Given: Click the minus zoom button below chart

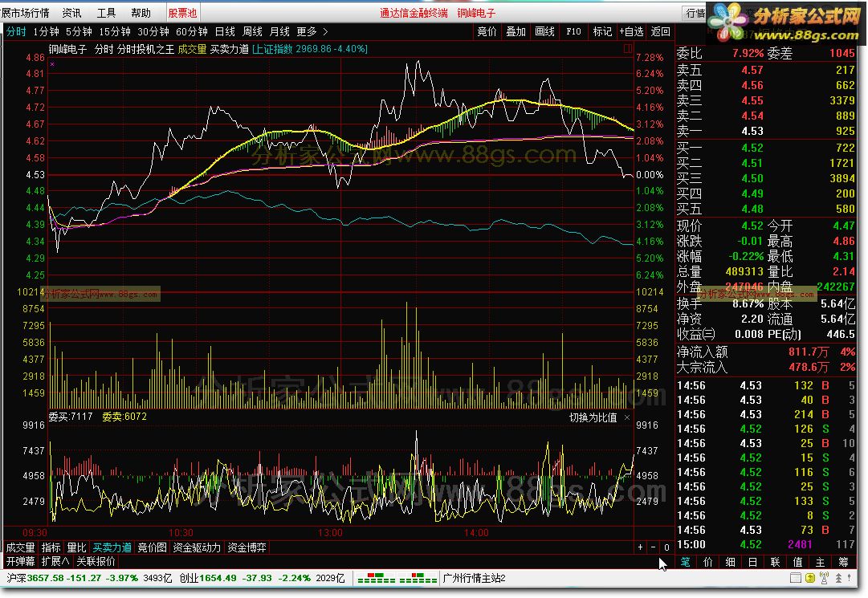Looking at the screenshot, I should tap(654, 547).
